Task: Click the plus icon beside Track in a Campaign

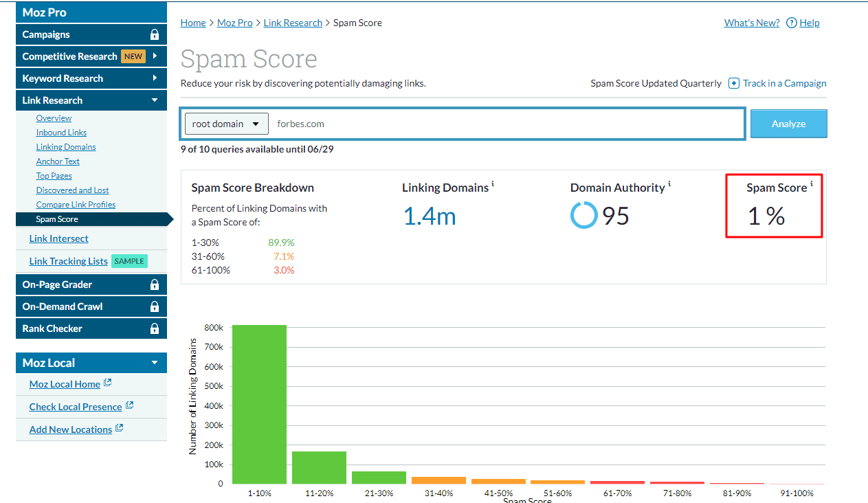Action: [734, 83]
